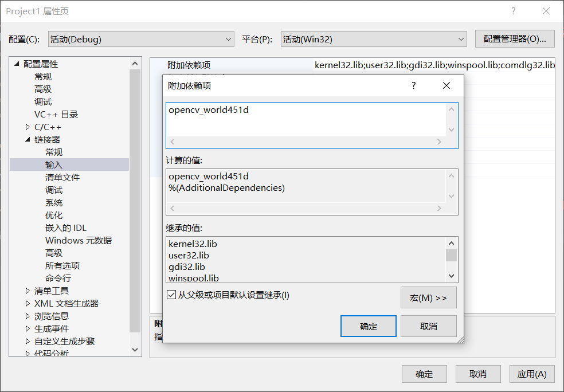Select 清单文件 under 链接器
The height and width of the screenshot is (392, 564).
click(62, 177)
